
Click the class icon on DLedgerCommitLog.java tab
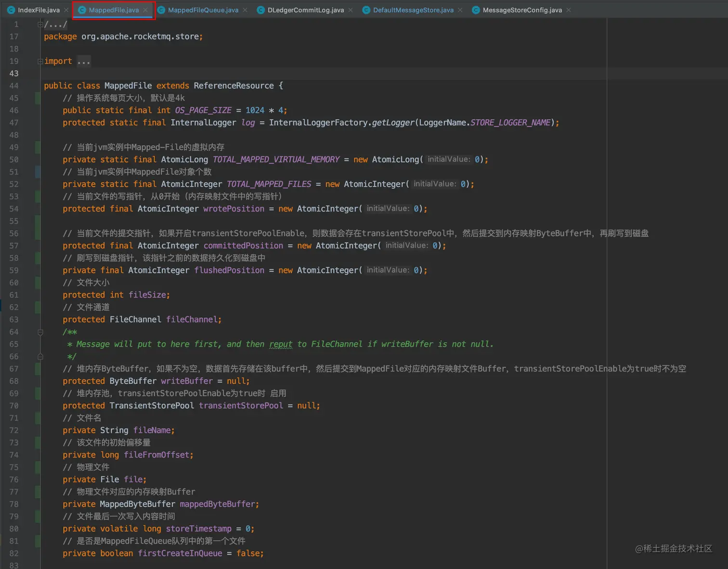pyautogui.click(x=260, y=10)
